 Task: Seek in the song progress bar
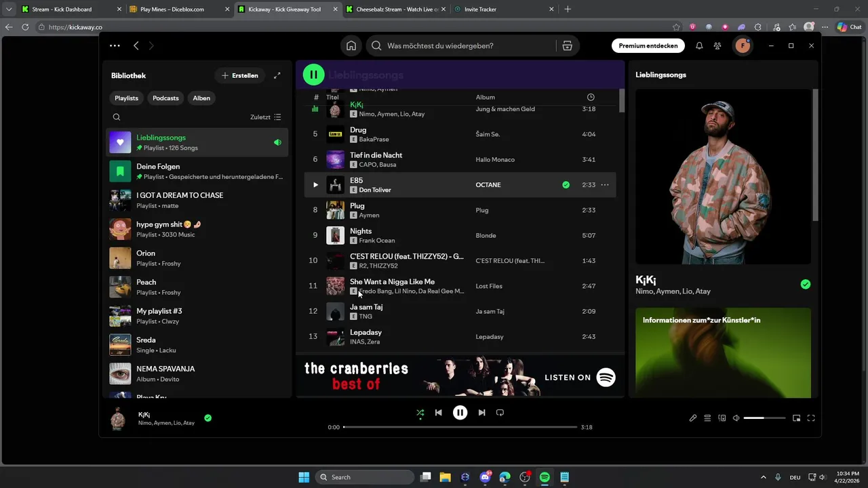point(460,427)
